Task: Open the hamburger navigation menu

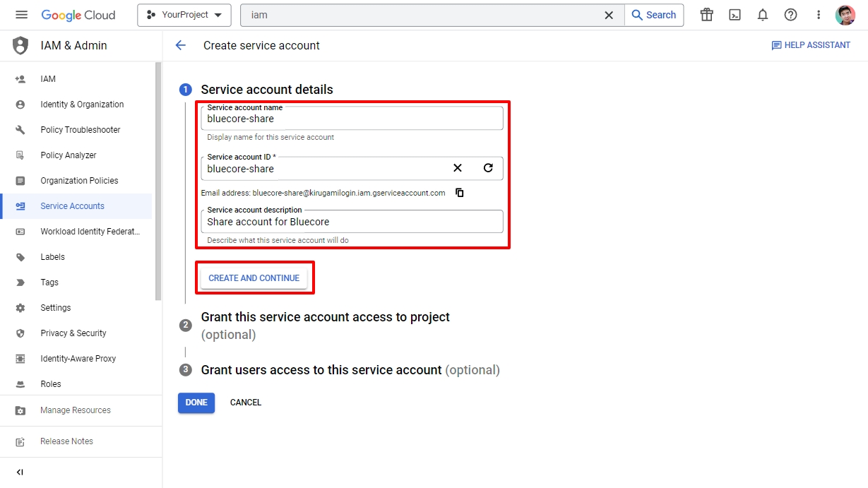Action: (21, 15)
